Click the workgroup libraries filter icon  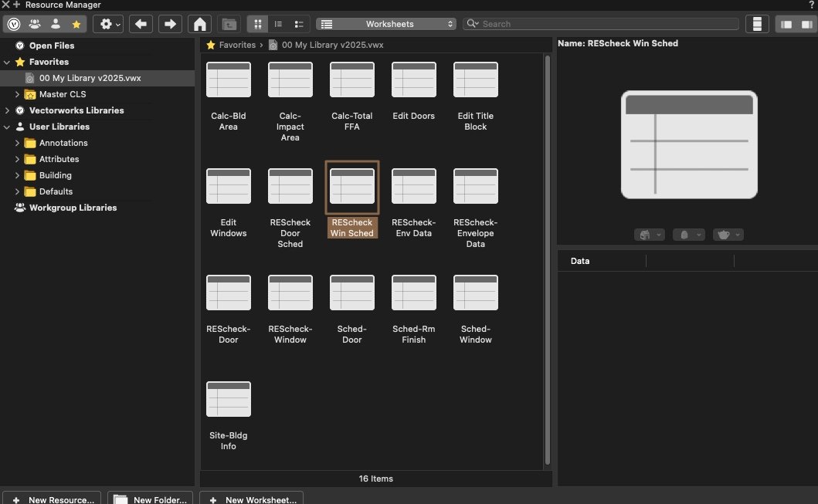(35, 24)
